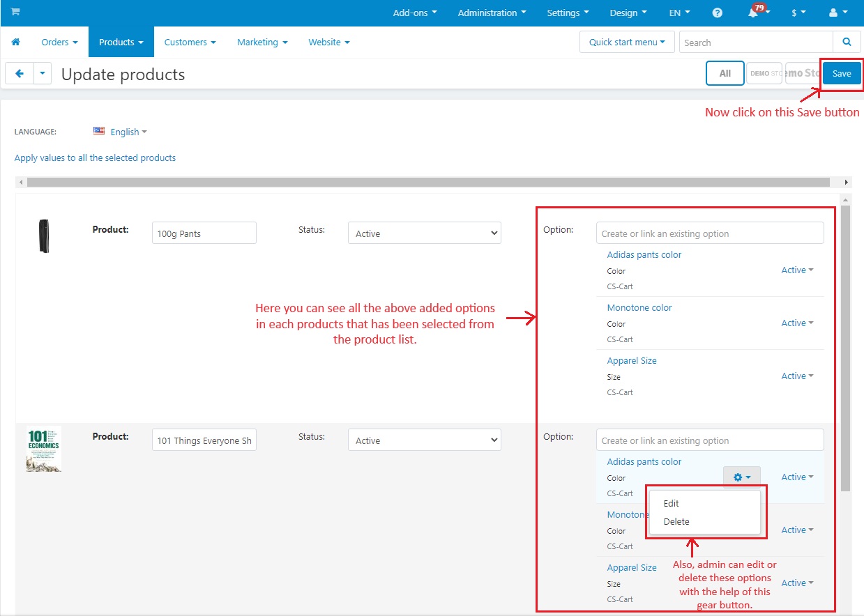The image size is (864, 616).
Task: Open the shopping cart icon in top bar
Action: tap(15, 13)
